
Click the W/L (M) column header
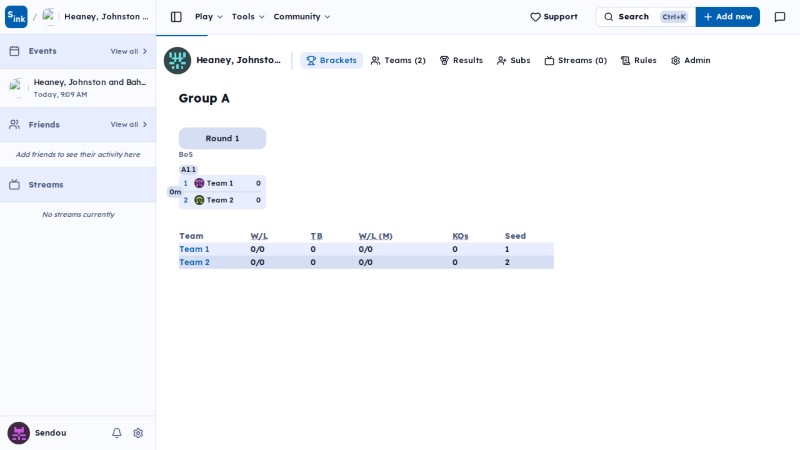tap(376, 236)
